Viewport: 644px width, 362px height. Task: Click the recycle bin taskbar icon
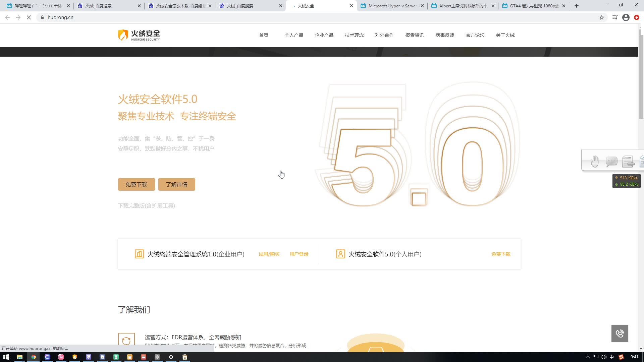185,357
